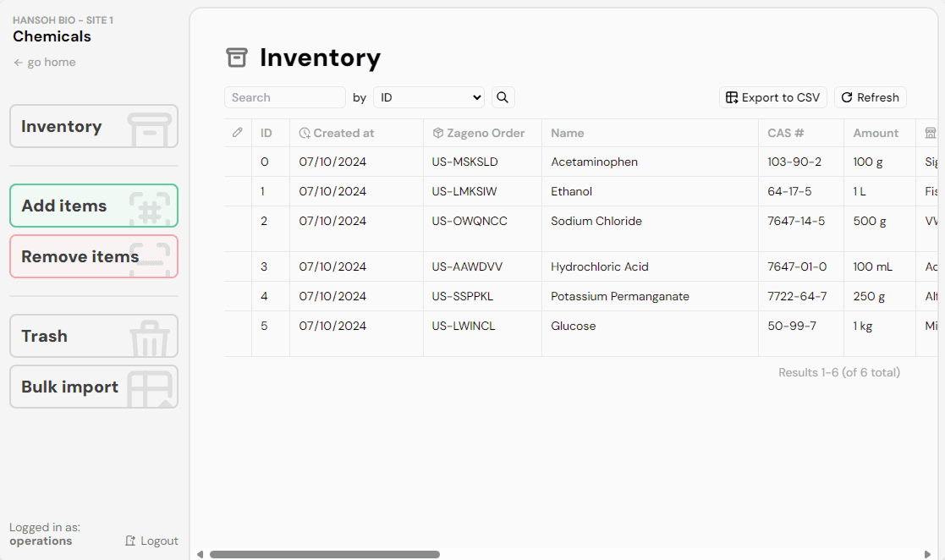
Task: Click the archive box icon beside Inventory title
Action: (237, 58)
